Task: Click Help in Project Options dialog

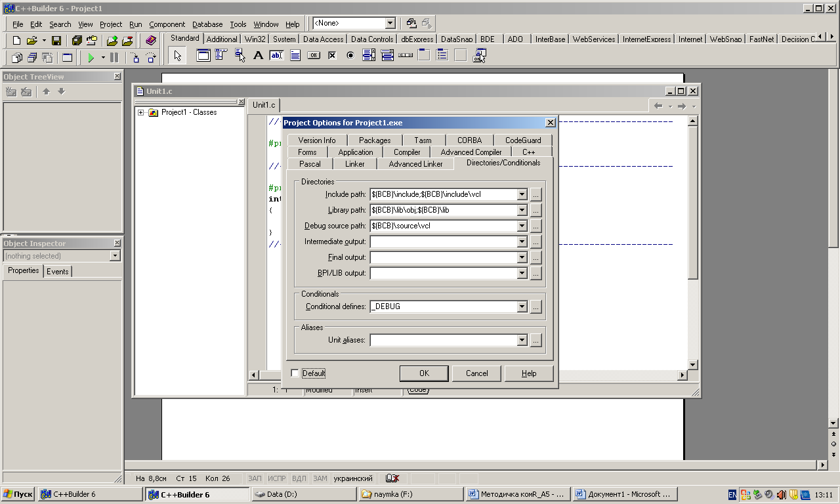Action: pos(529,373)
